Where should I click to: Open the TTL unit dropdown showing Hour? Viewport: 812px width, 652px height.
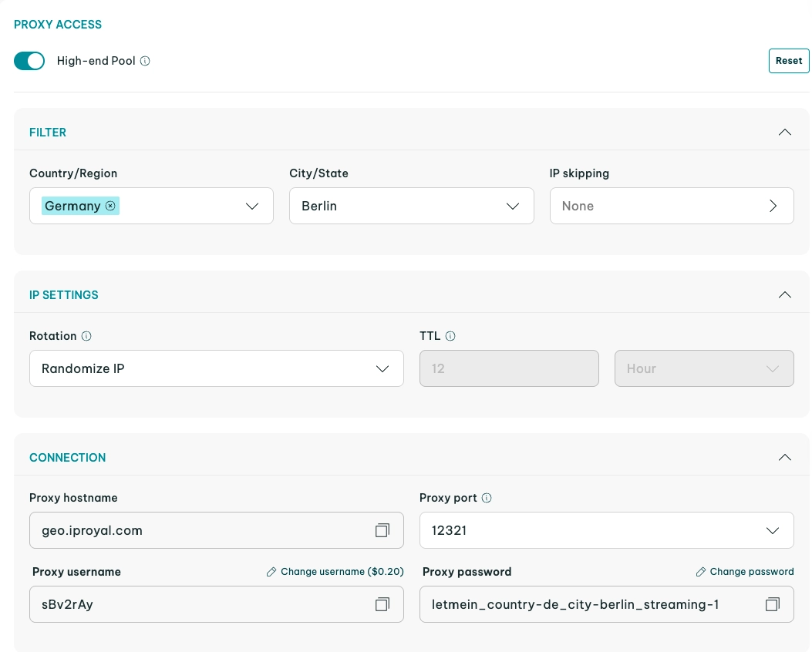pyautogui.click(x=704, y=368)
